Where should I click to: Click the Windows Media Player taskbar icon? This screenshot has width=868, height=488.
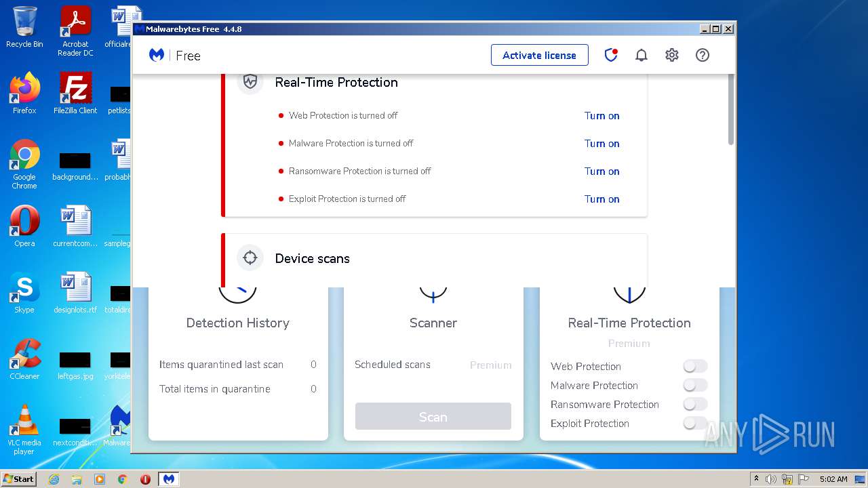(100, 479)
